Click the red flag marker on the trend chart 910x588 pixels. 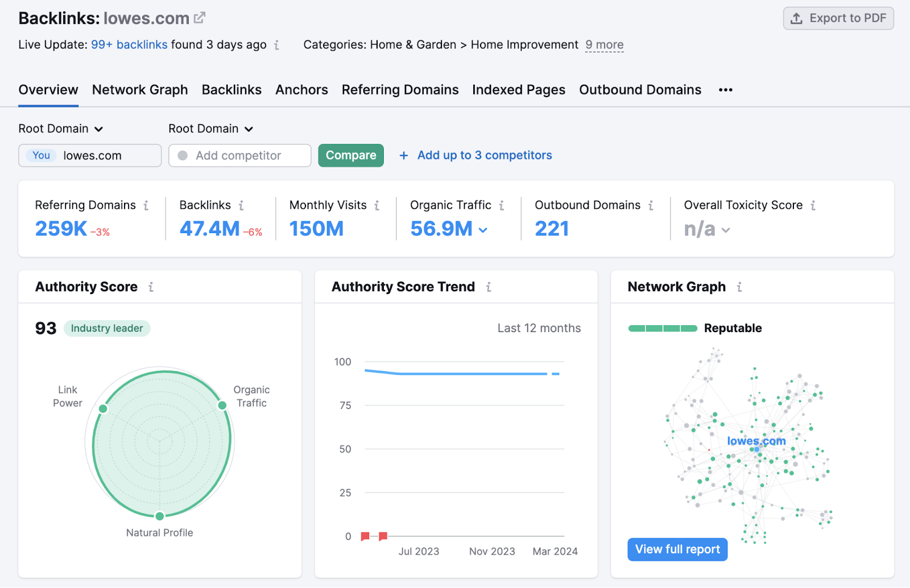click(x=365, y=536)
